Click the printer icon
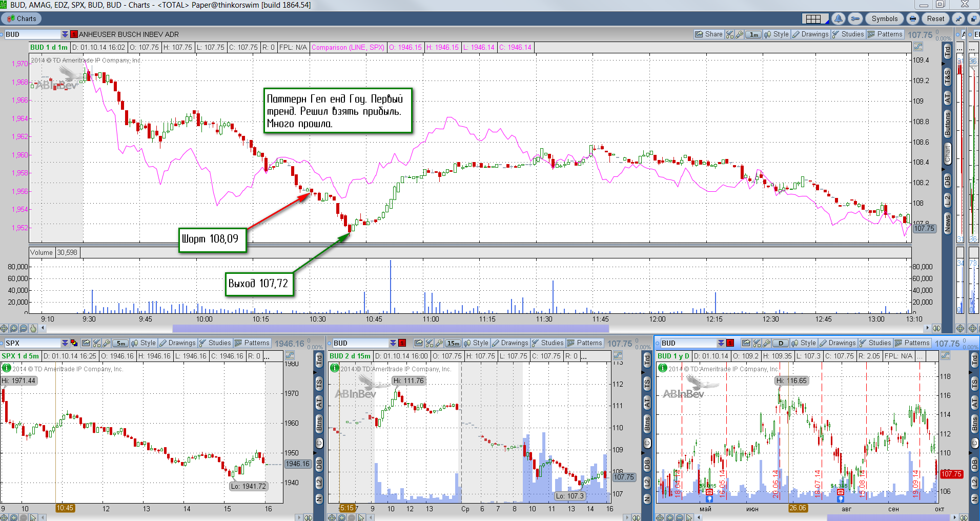This screenshot has height=521, width=980. point(913,19)
